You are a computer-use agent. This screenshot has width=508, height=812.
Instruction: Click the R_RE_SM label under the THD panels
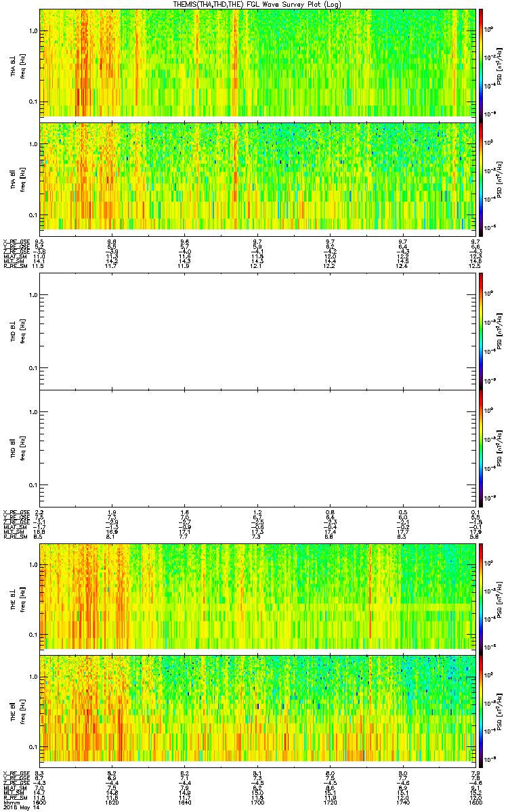pos(16,538)
